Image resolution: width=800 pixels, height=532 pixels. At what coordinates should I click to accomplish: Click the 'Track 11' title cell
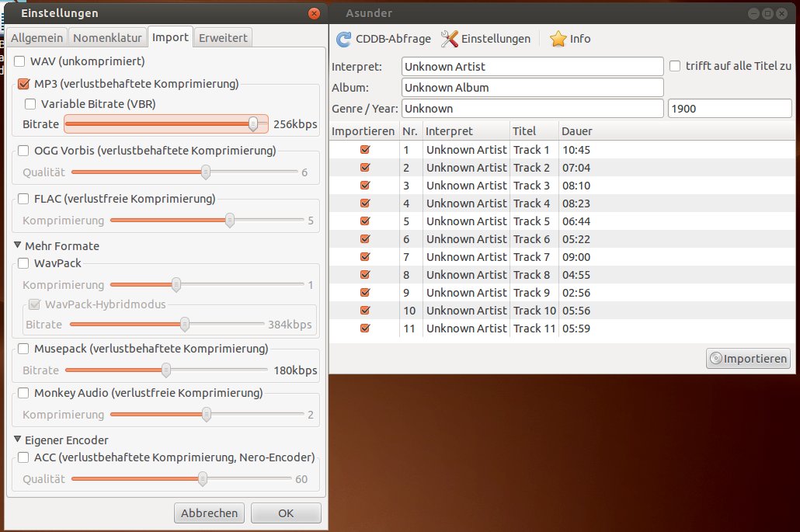[x=534, y=328]
